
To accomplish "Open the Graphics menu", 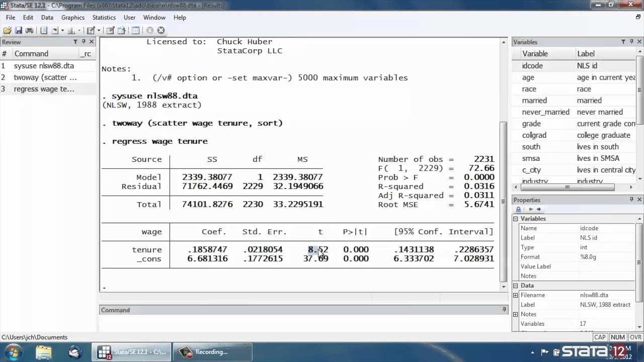I will coord(73,17).
